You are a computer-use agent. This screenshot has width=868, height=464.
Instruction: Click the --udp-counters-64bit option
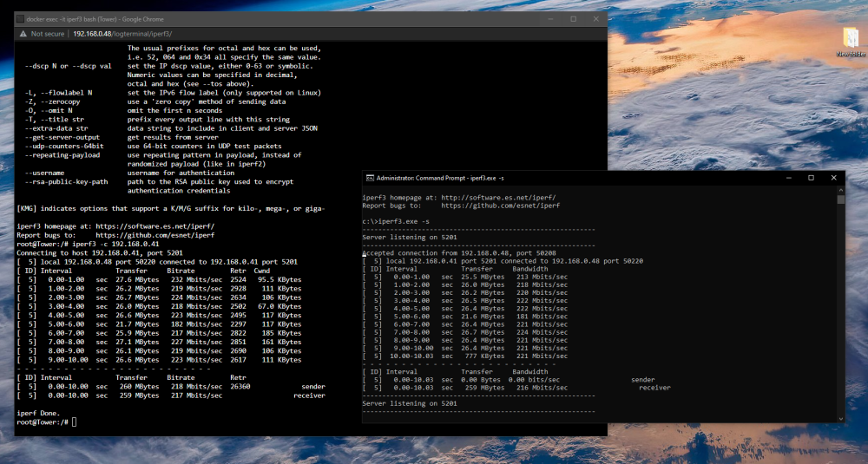pyautogui.click(x=64, y=146)
